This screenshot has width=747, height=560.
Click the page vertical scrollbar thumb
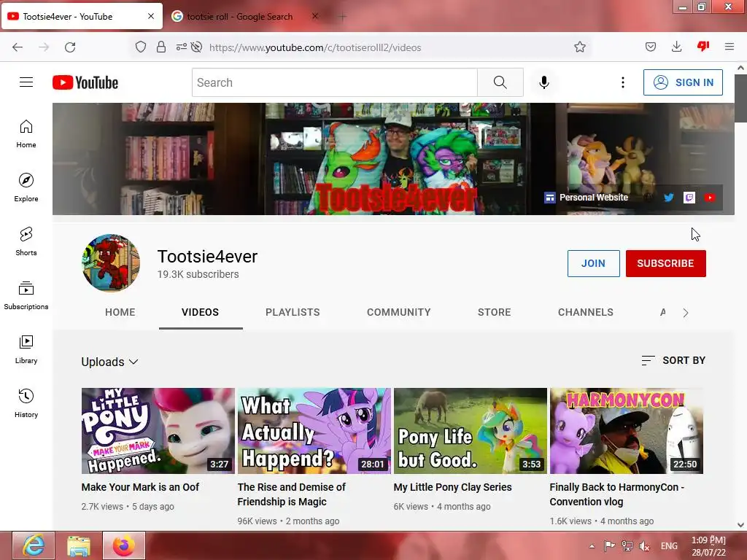point(740,98)
